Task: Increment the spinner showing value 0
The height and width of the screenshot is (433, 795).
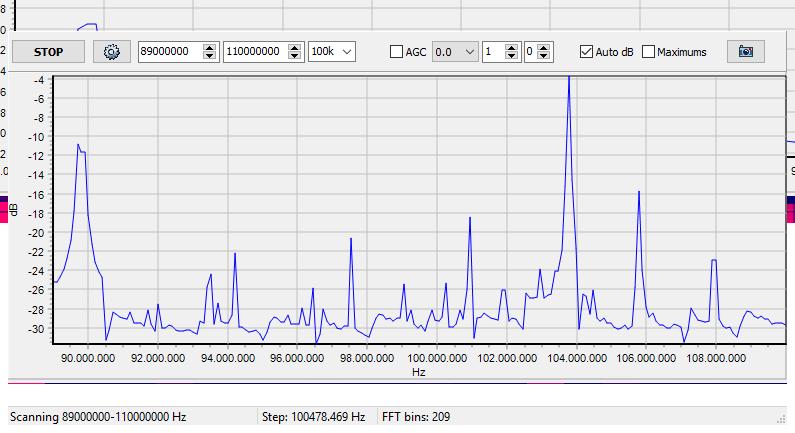Action: (x=545, y=47)
